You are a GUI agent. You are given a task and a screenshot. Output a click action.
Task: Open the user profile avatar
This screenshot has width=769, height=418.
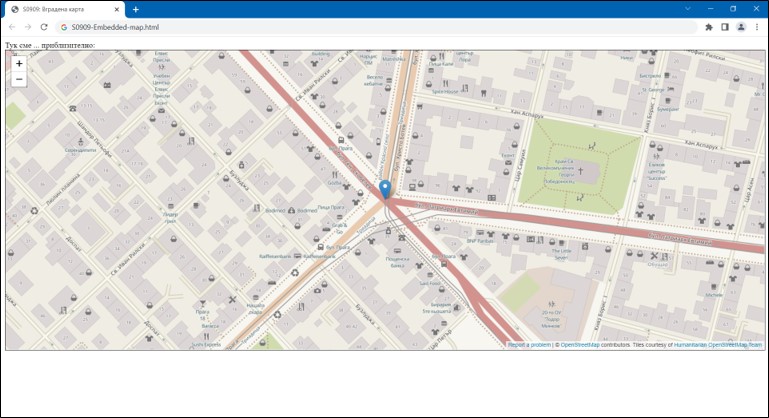coord(741,27)
